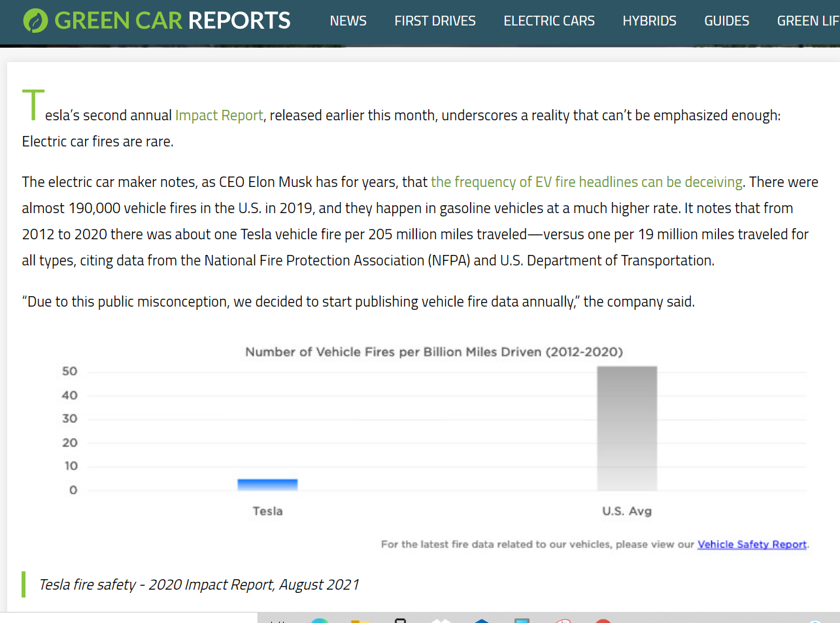The image size is (840, 623).
Task: Click the 'Tesla' axis label under the chart
Action: point(268,511)
